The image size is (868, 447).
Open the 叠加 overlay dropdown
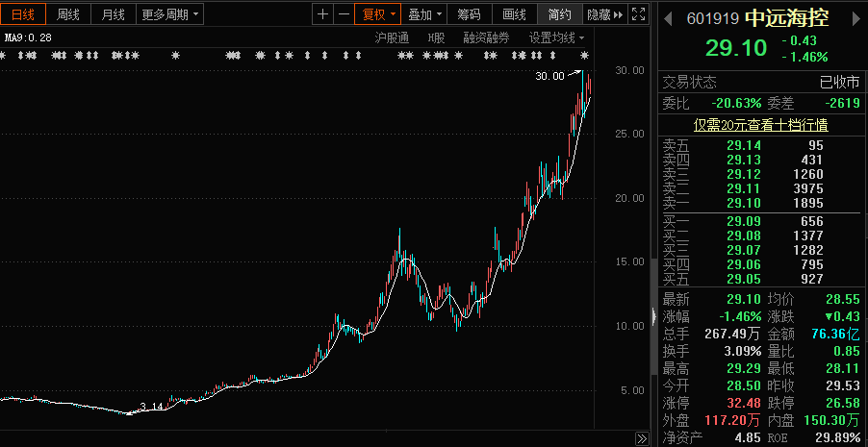coord(424,14)
